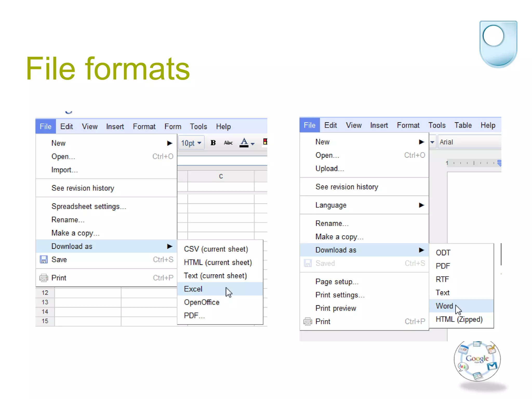Click Save in spreadsheet File menu
The width and height of the screenshot is (532, 399).
pyautogui.click(x=106, y=260)
